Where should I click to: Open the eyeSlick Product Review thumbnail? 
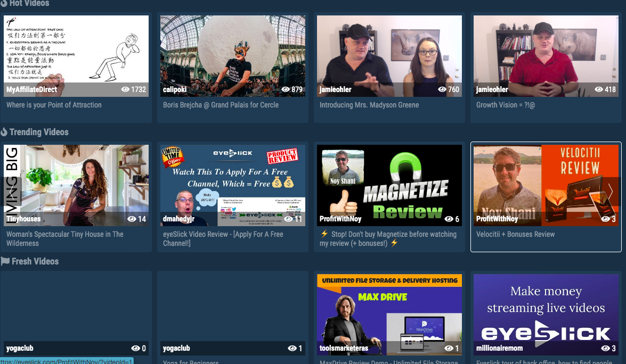(233, 185)
